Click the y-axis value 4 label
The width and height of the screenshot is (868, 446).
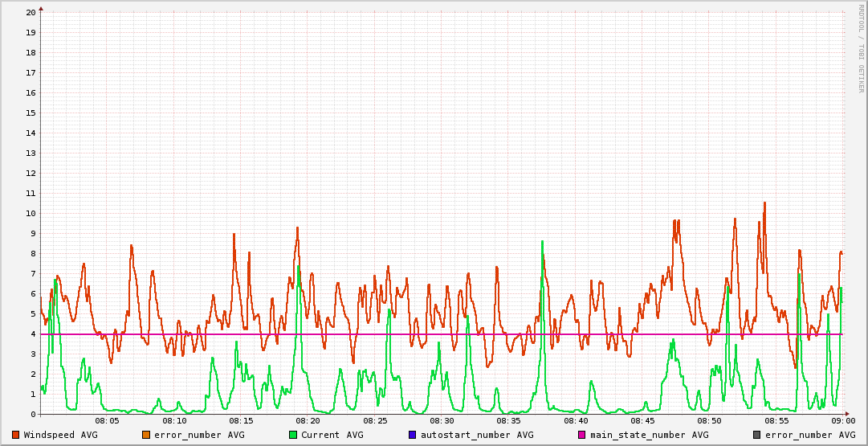click(x=33, y=334)
